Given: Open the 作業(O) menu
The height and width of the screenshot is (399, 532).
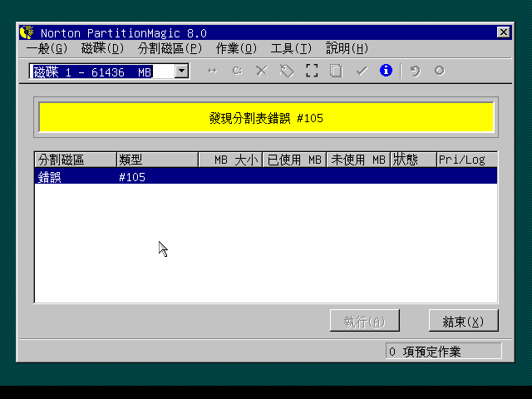Looking at the screenshot, I should [236, 48].
